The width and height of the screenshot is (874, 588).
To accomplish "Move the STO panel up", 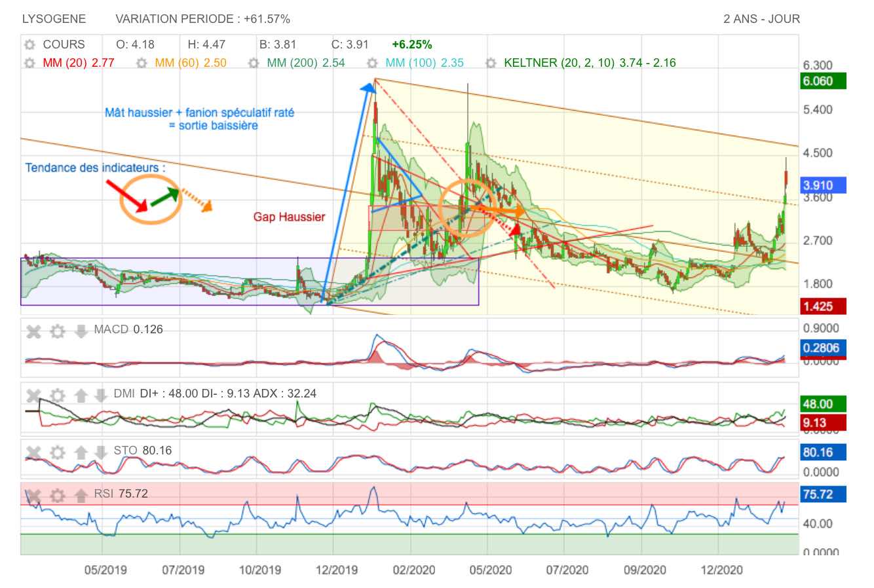I will tap(81, 452).
